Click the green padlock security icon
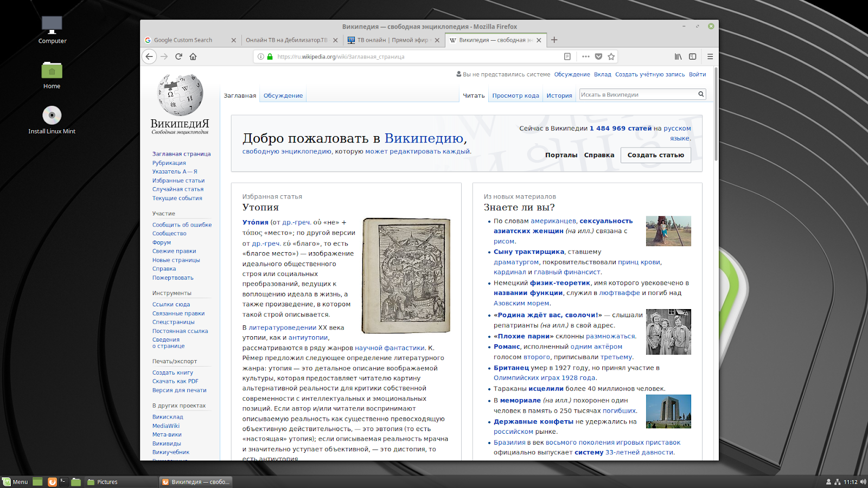The height and width of the screenshot is (488, 868). (x=270, y=56)
